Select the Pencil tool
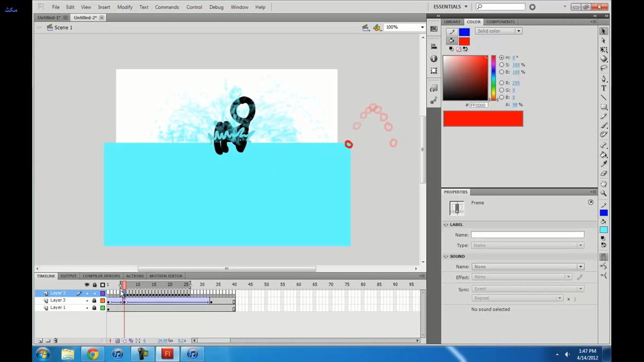644x362 pixels. coord(604,116)
